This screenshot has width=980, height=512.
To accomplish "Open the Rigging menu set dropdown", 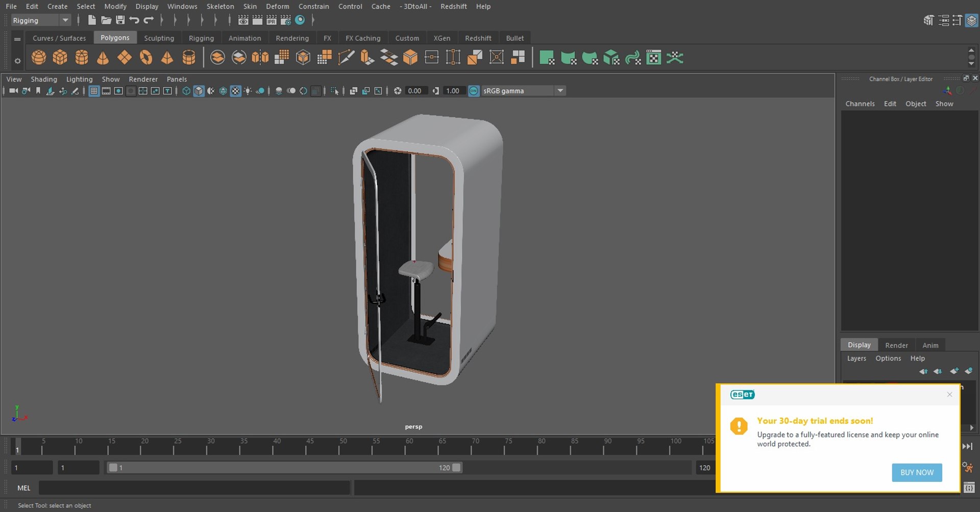I will pyautogui.click(x=40, y=20).
